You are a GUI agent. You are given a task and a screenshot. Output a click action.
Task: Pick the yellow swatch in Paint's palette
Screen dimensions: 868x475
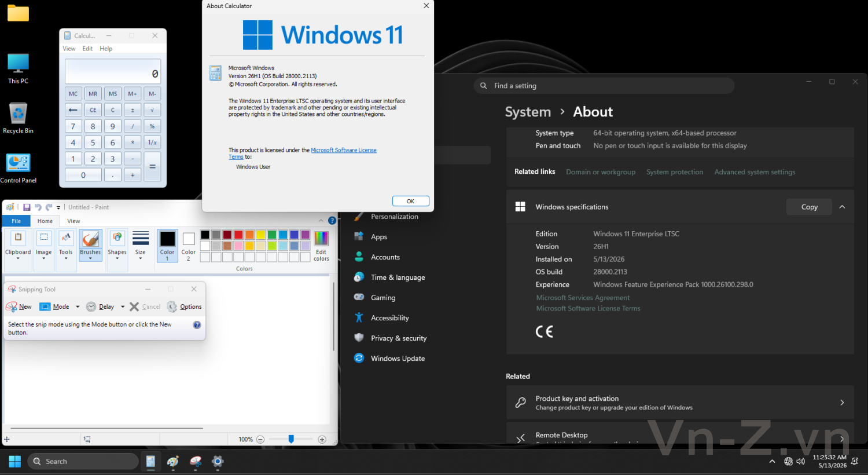261,235
